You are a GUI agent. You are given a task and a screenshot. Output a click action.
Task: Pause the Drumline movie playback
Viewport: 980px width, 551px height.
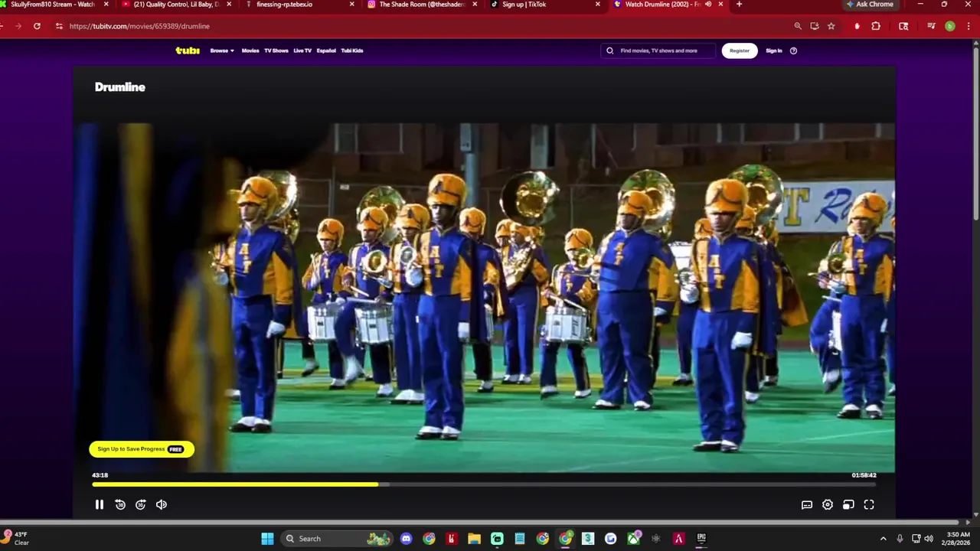(x=99, y=504)
